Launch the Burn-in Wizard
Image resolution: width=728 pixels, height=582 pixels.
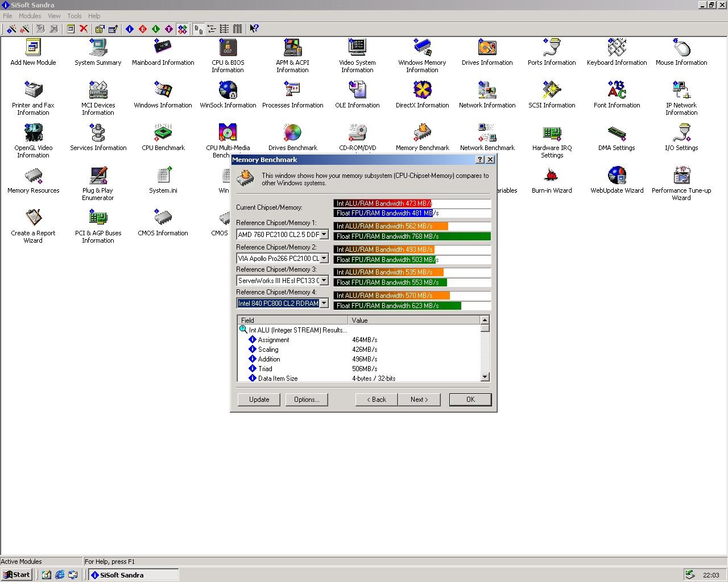tap(552, 180)
